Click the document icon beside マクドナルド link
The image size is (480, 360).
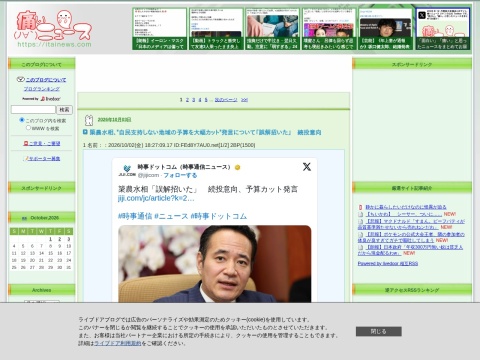tap(360, 221)
